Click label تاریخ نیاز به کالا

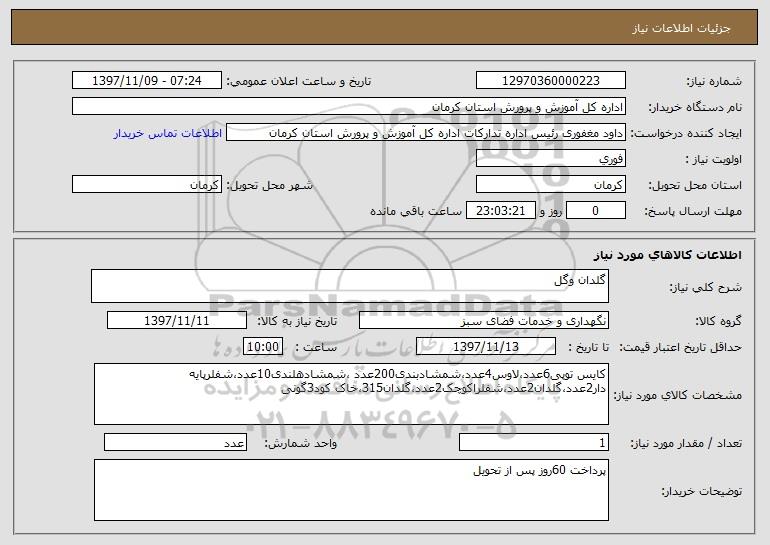tap(297, 322)
